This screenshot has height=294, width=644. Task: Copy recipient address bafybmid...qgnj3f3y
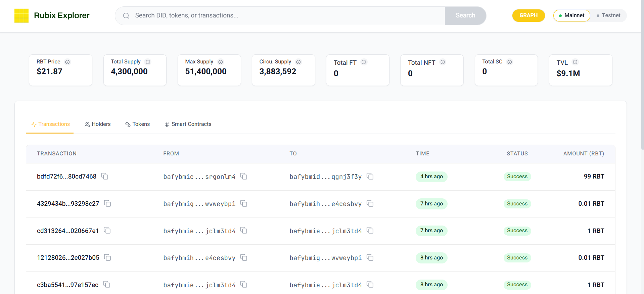370,176
